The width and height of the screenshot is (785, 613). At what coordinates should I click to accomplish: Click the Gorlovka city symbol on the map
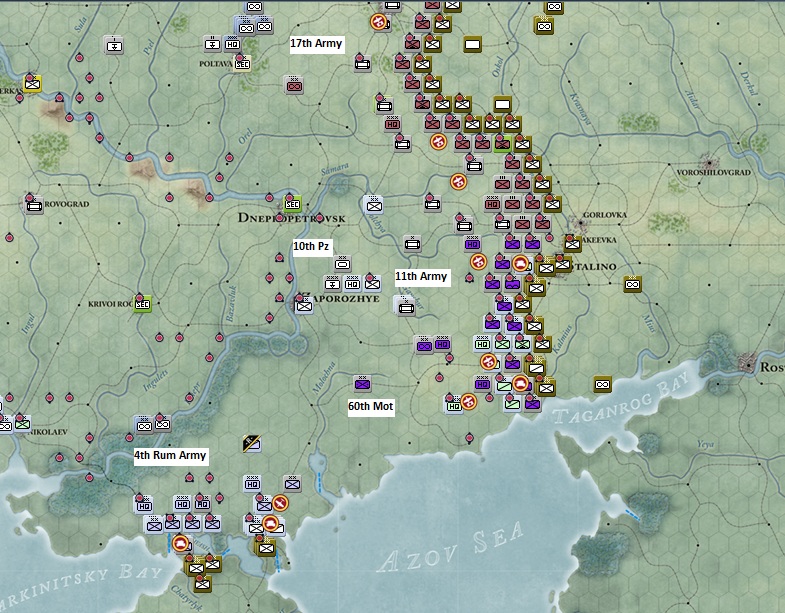pyautogui.click(x=581, y=222)
